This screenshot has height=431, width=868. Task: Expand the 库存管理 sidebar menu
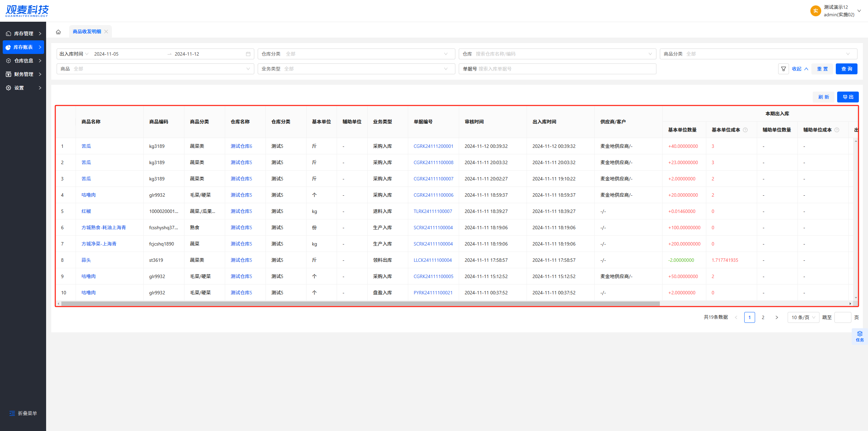(23, 34)
